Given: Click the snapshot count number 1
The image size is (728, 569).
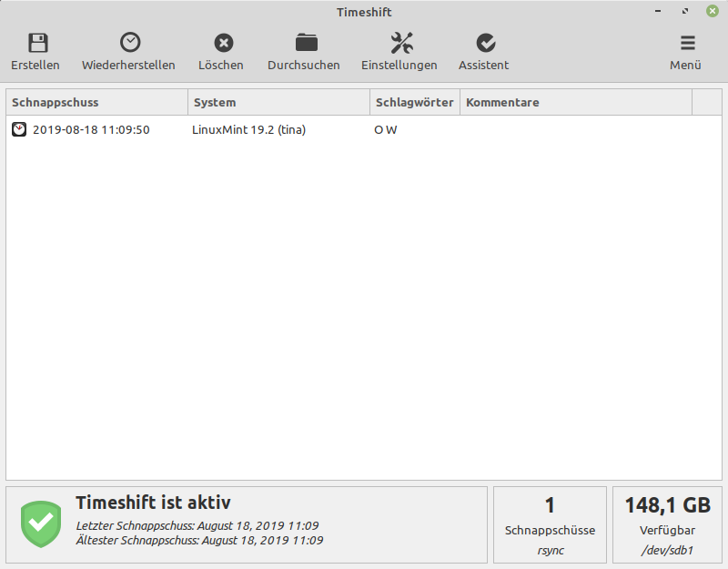Looking at the screenshot, I should pyautogui.click(x=550, y=505).
